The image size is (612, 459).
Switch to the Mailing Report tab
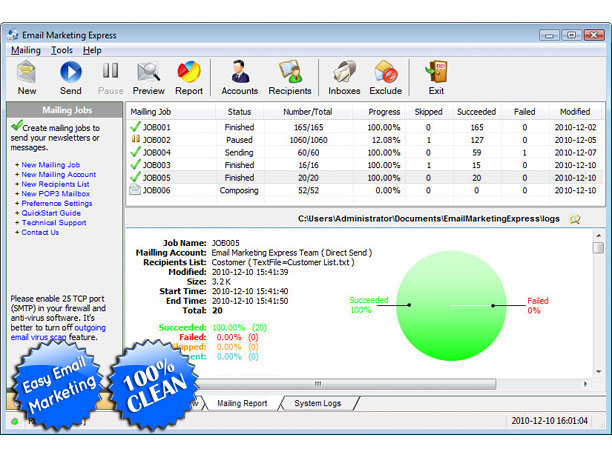tap(242, 403)
